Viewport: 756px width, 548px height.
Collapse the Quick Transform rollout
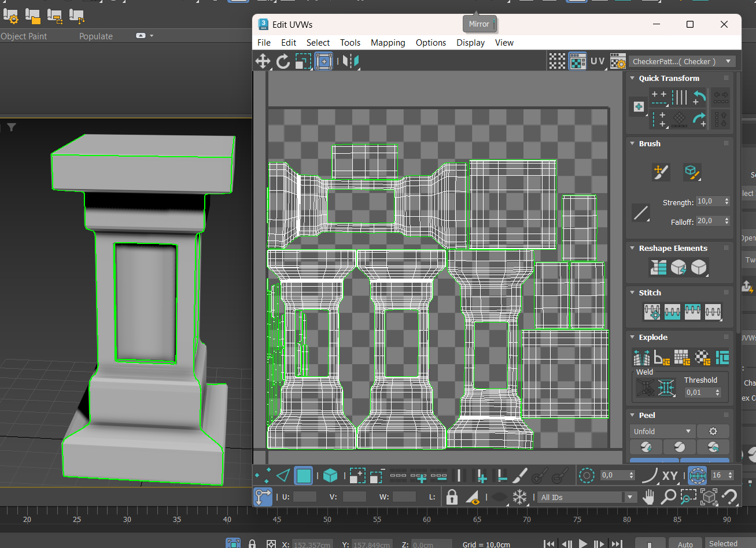pyautogui.click(x=633, y=78)
